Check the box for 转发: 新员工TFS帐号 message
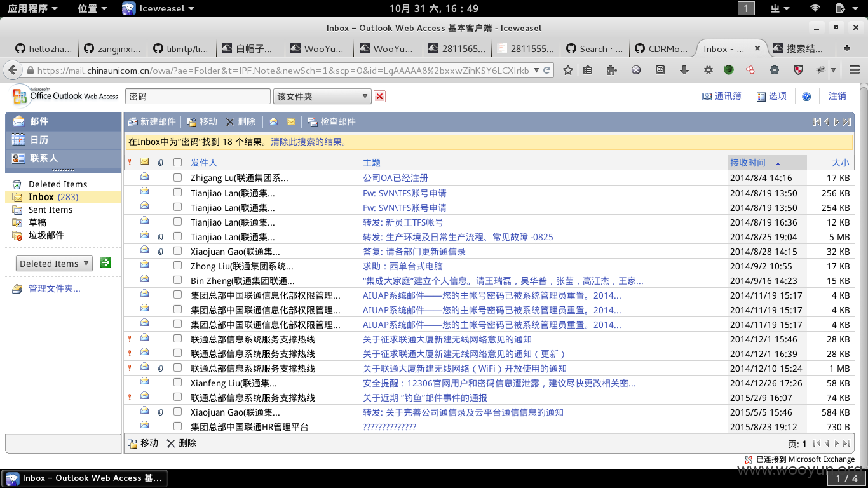The height and width of the screenshot is (488, 868). (x=177, y=222)
